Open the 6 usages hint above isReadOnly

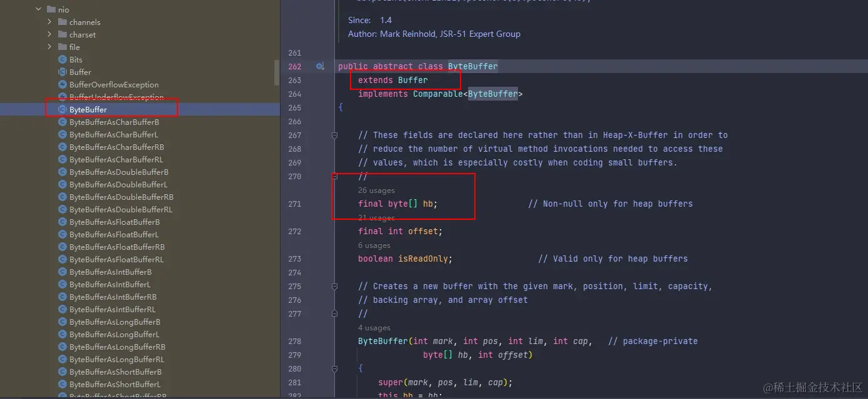coord(374,245)
